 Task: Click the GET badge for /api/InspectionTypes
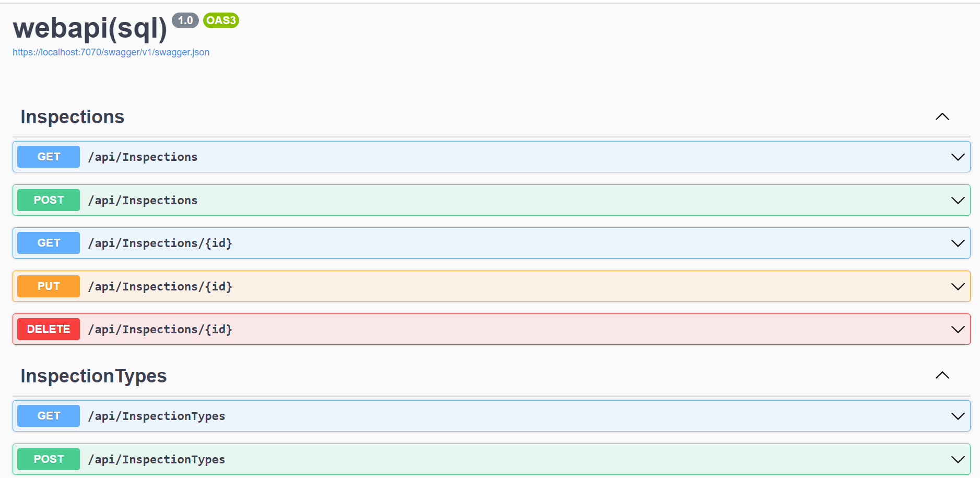coord(48,416)
